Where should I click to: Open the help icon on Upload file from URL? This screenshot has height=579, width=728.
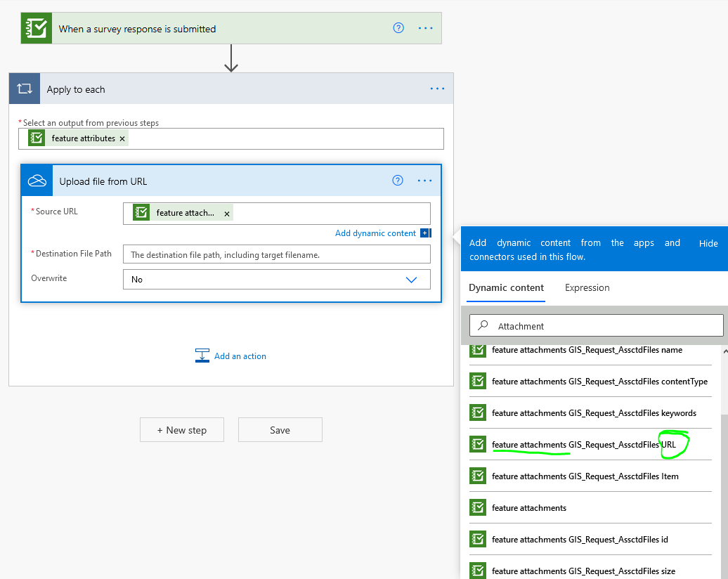pos(398,181)
